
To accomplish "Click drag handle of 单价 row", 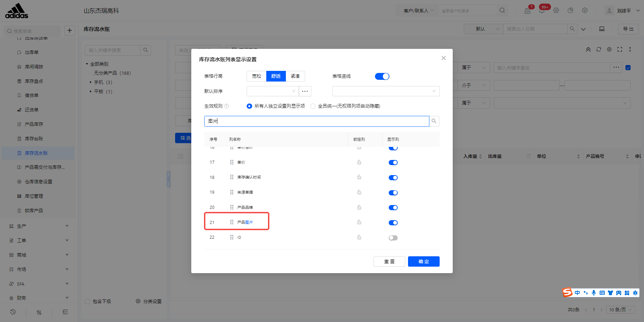I will point(232,162).
